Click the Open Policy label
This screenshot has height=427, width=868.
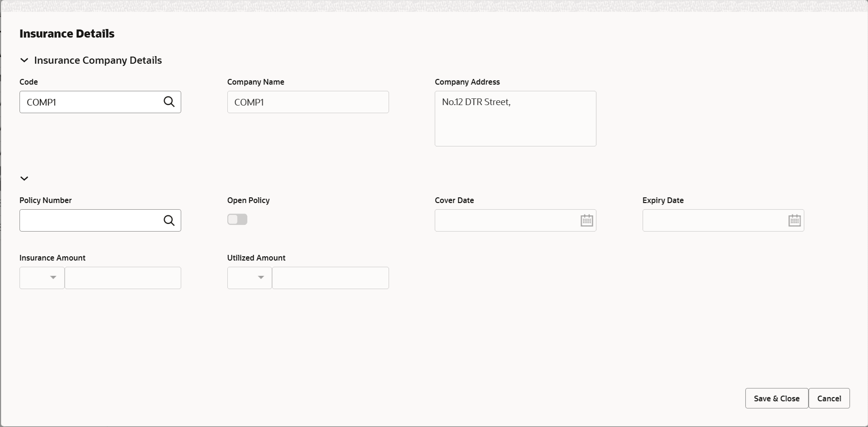tap(248, 200)
